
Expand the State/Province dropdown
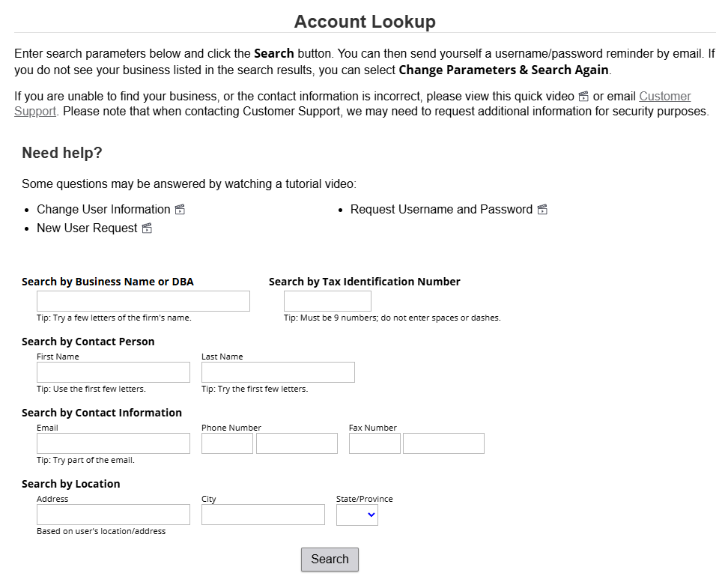[357, 515]
